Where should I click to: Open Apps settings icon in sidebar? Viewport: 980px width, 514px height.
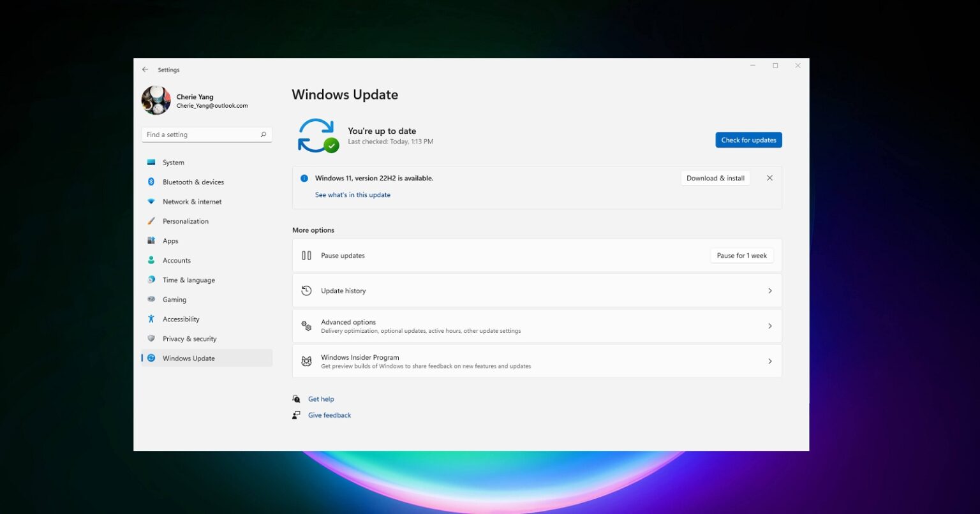point(151,240)
